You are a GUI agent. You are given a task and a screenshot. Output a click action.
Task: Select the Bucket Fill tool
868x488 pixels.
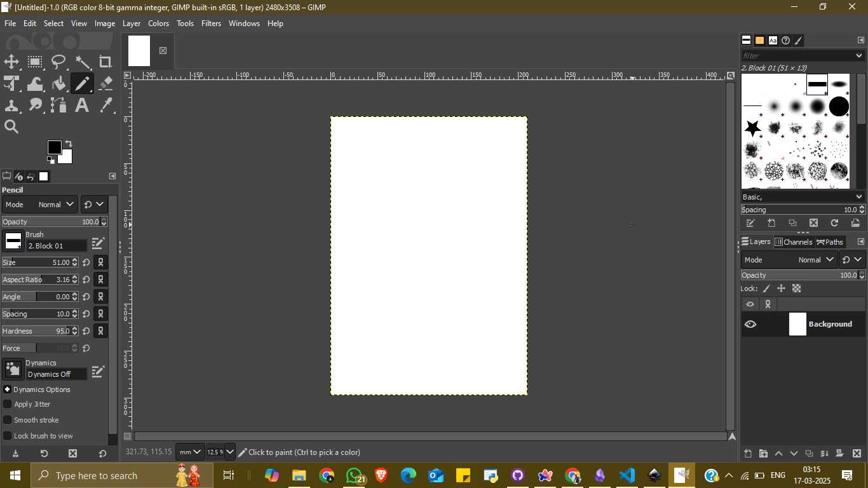(58, 83)
